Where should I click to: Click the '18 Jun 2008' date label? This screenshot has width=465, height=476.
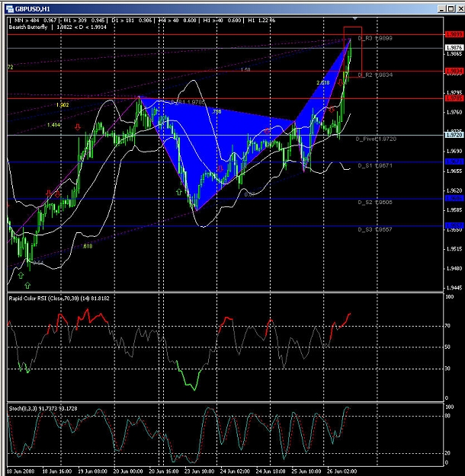pyautogui.click(x=21, y=471)
